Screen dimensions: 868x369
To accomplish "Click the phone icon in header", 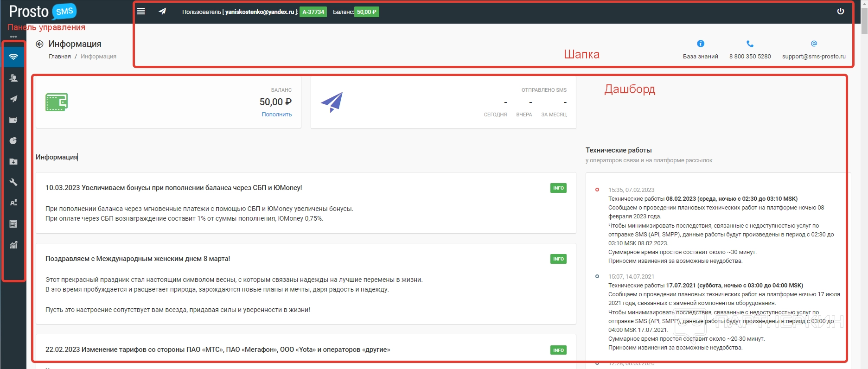I will [x=750, y=44].
